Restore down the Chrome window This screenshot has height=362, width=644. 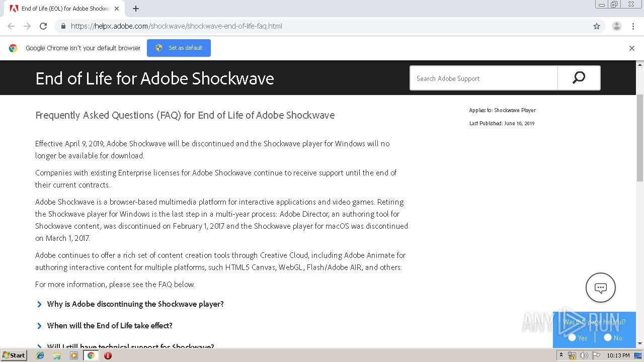point(614,4)
